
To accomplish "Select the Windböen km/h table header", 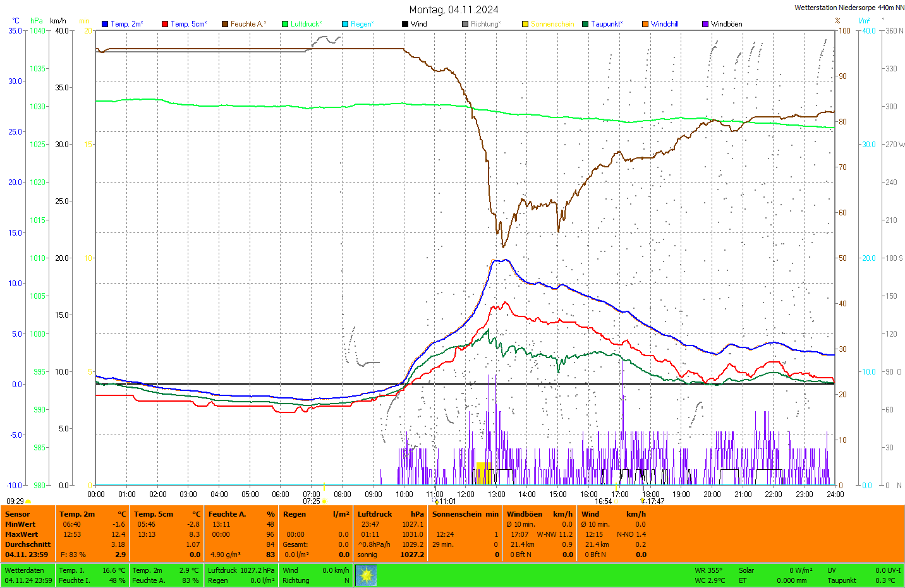I will (x=540, y=514).
